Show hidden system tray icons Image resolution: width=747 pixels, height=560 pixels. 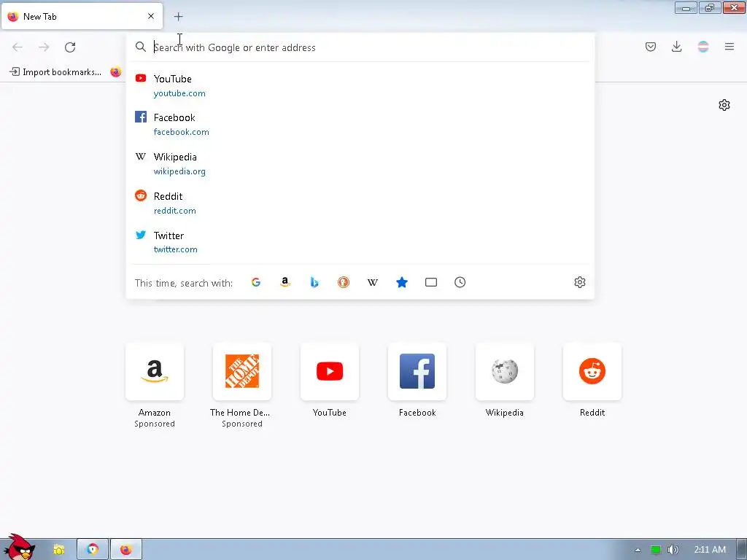[638, 550]
